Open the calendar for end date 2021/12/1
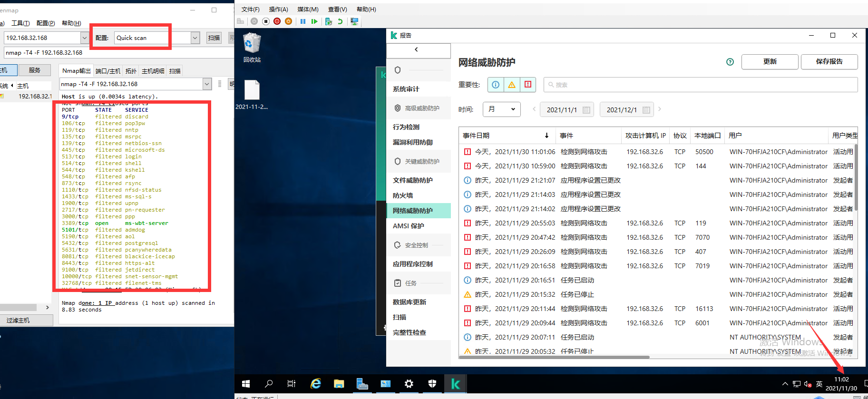868x399 pixels. click(x=646, y=110)
